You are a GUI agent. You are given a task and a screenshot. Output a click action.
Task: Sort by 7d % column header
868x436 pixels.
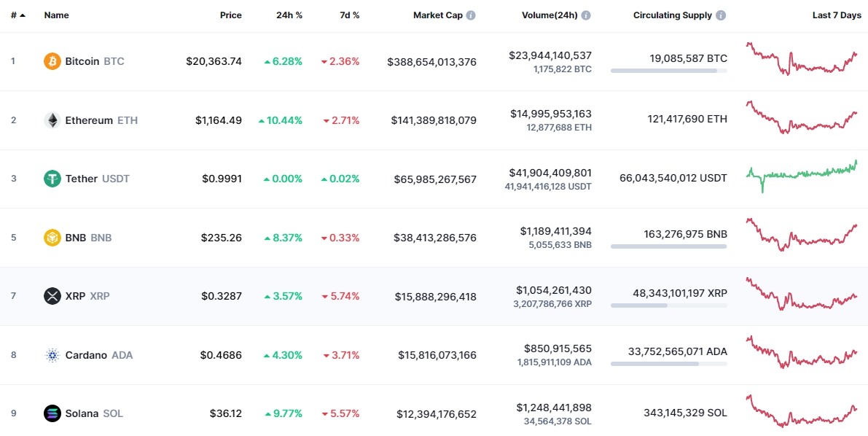[350, 15]
